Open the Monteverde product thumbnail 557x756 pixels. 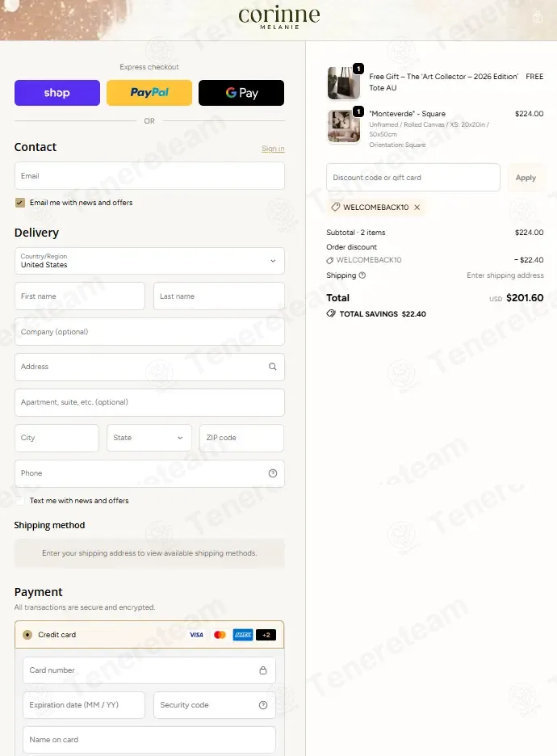pos(344,126)
